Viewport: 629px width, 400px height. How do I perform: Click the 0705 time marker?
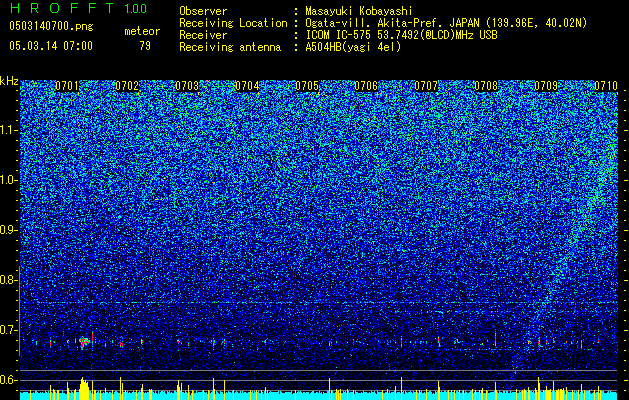(x=307, y=86)
